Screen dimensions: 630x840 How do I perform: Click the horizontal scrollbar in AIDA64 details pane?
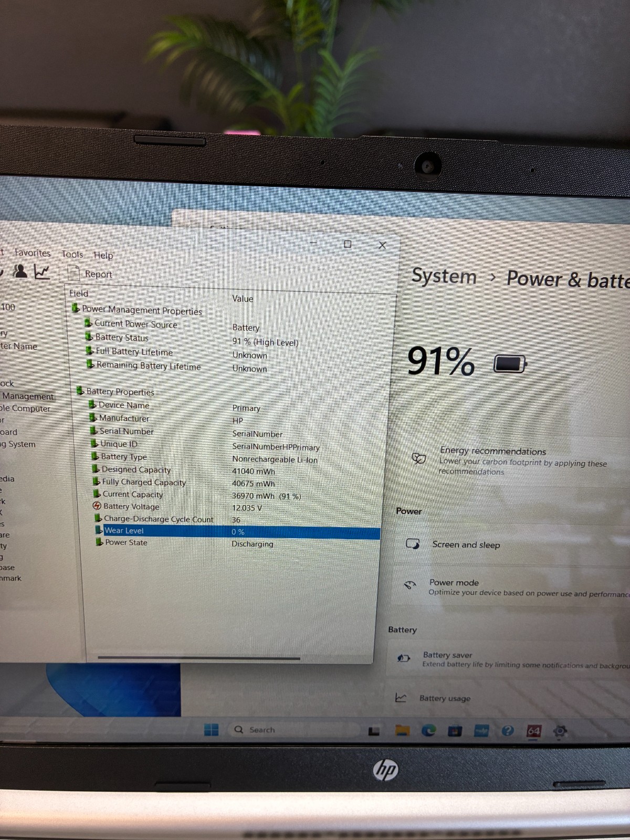[199, 658]
